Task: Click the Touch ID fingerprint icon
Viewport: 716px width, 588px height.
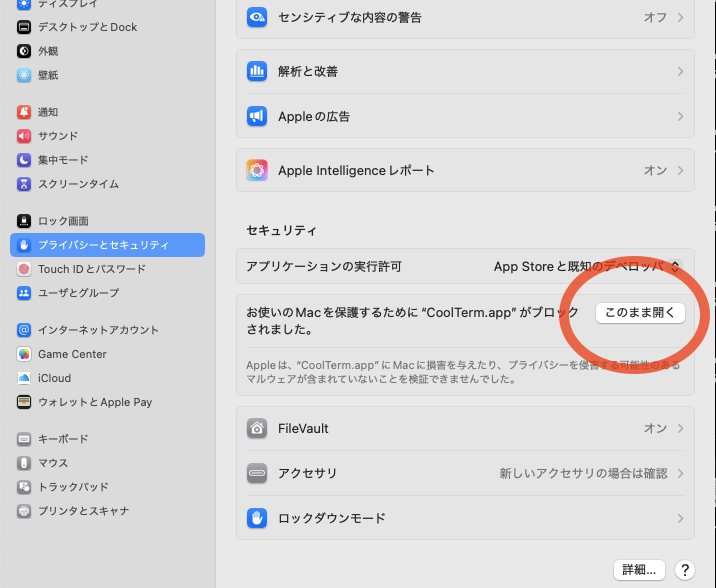Action: pos(24,269)
